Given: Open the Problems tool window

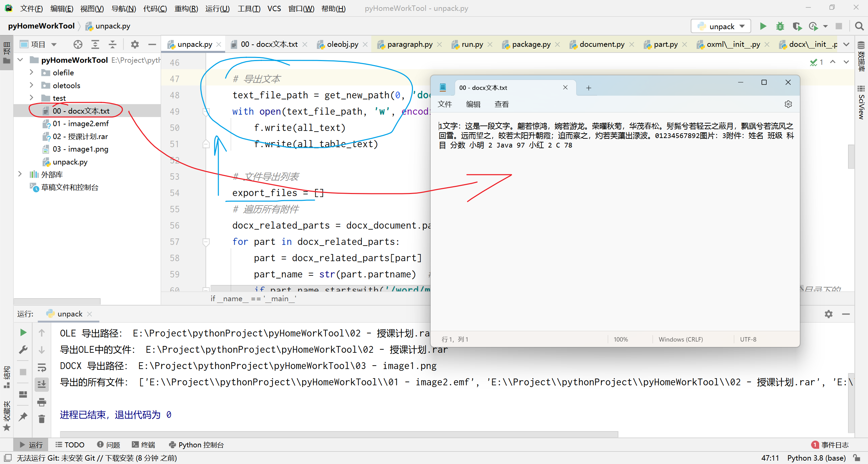Looking at the screenshot, I should [x=109, y=445].
